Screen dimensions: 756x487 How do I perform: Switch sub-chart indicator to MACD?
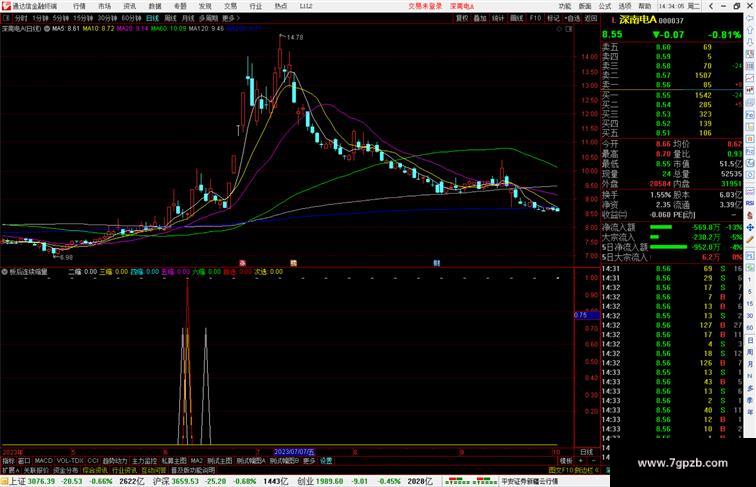point(43,461)
